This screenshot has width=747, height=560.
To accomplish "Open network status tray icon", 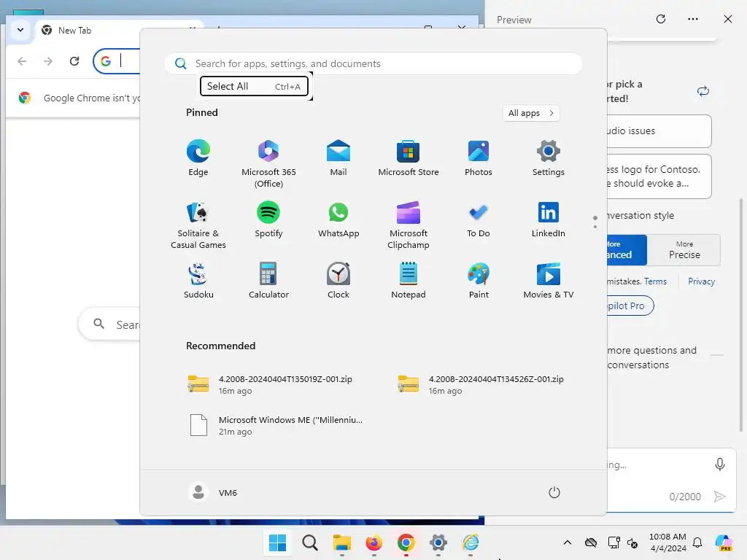I will click(x=614, y=542).
